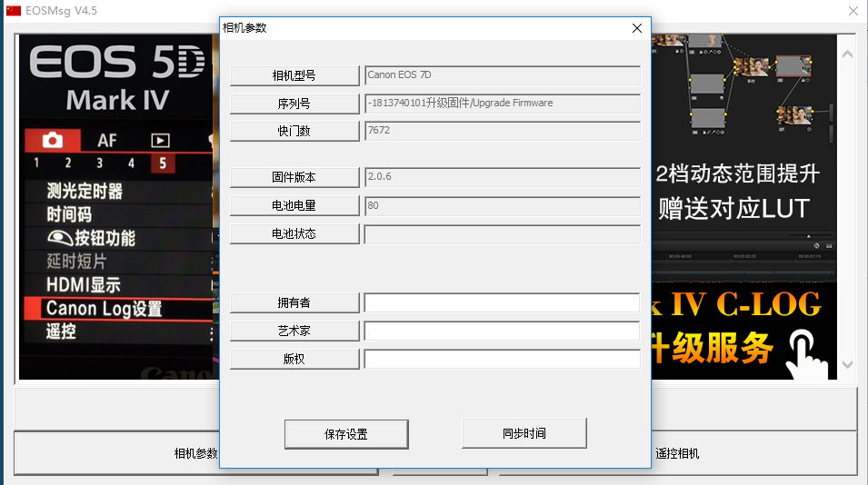Click the 艺术家 button
The image size is (868, 485).
(294, 332)
